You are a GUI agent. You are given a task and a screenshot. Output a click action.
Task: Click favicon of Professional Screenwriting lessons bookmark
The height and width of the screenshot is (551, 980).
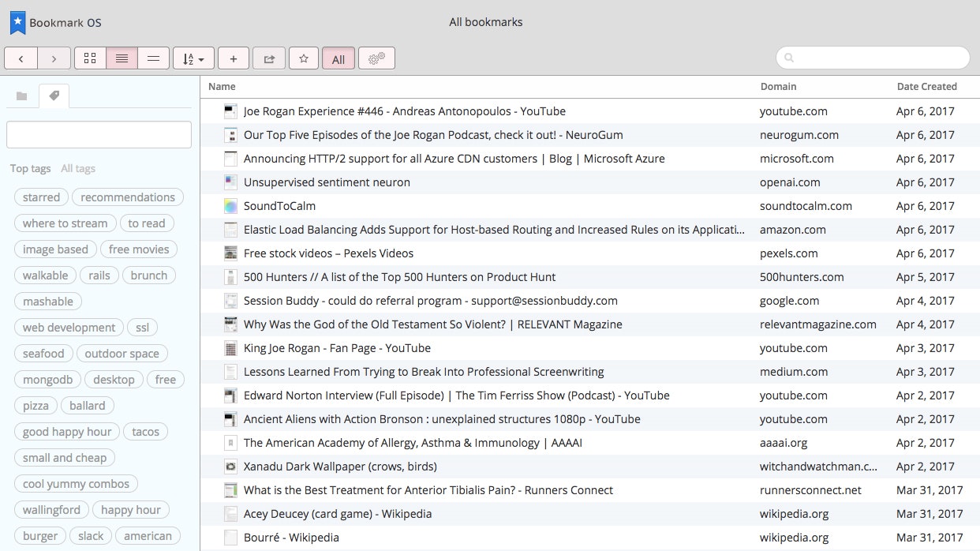[x=230, y=372]
